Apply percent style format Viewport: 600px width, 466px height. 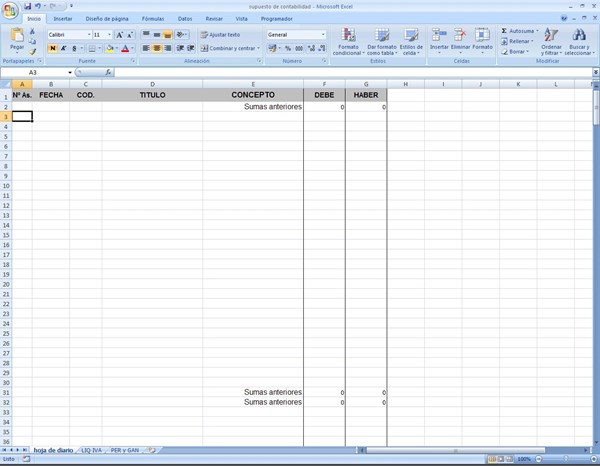click(x=288, y=48)
